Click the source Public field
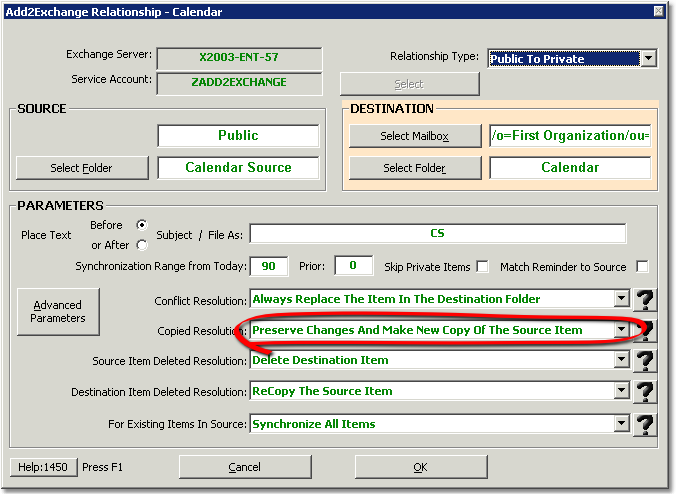The image size is (676, 496). pyautogui.click(x=238, y=135)
